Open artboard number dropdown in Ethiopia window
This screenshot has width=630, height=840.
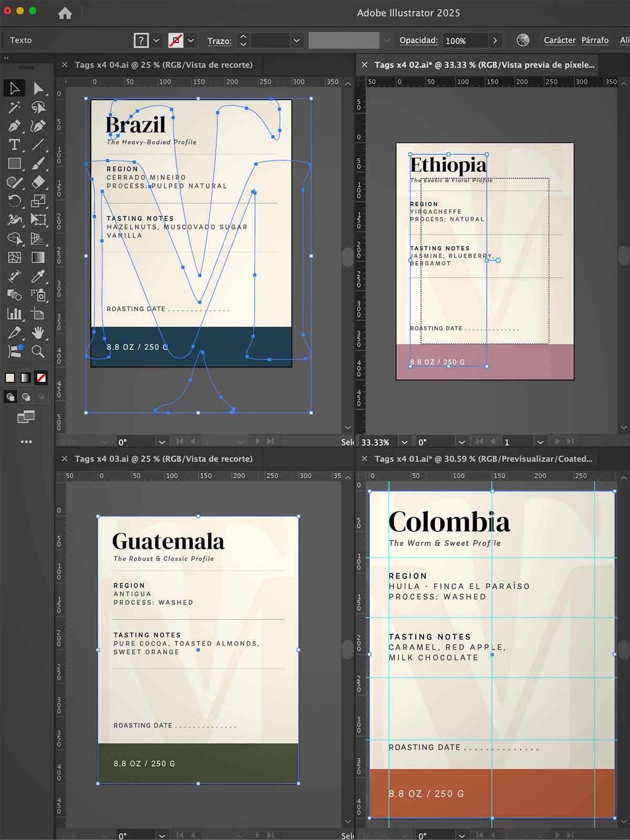click(540, 442)
